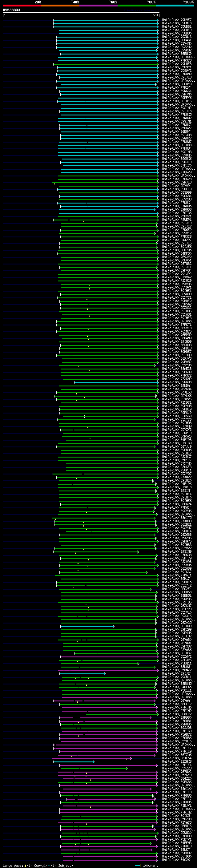The image size is (197, 868).
Task: Select UniRef100_Q9SK82 label
Action: coord(177,50)
